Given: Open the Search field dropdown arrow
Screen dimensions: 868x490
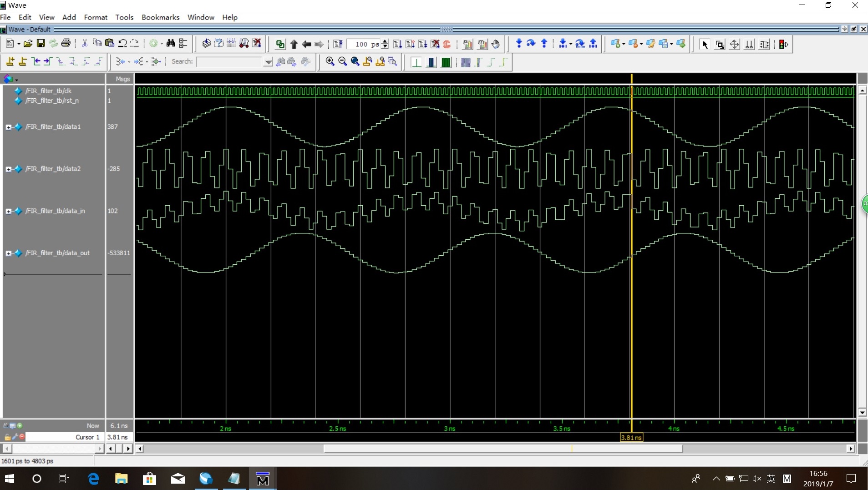Looking at the screenshot, I should click(268, 62).
